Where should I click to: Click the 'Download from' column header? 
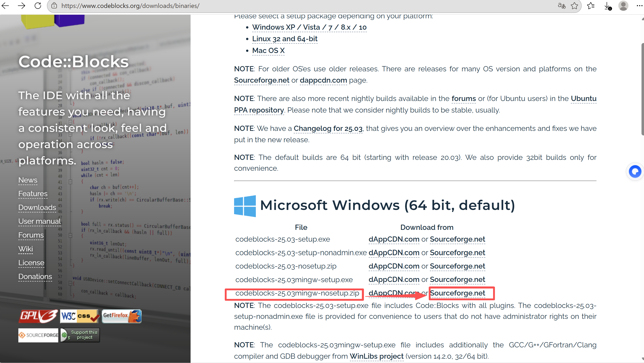pos(427,227)
